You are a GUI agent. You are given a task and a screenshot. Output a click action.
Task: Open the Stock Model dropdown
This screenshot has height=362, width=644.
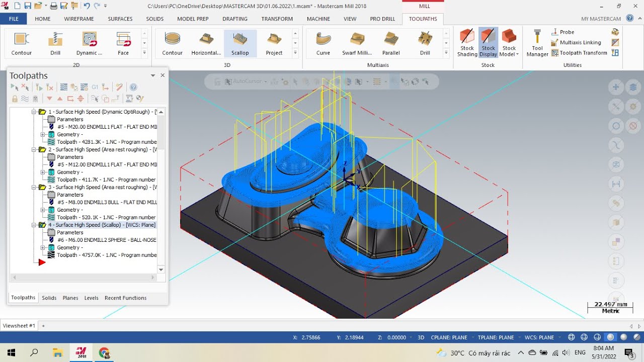(509, 43)
